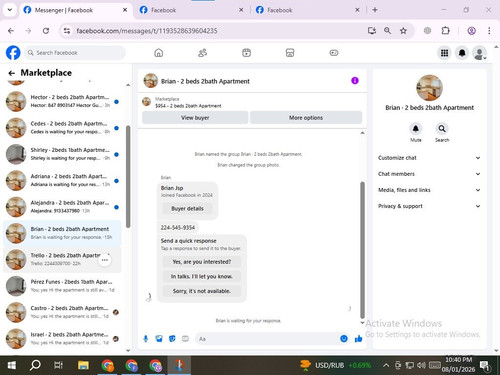The height and width of the screenshot is (375, 500).
Task: Click the large Brian group photo thumbnail
Action: tap(429, 88)
